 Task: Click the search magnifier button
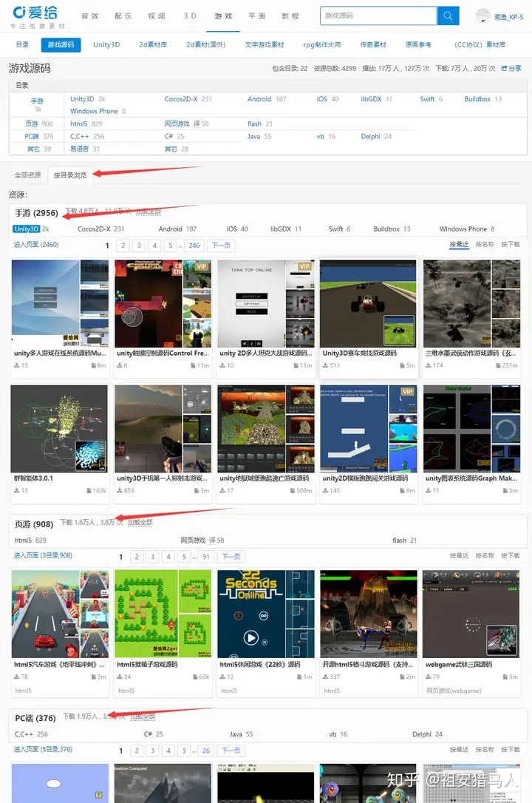click(x=448, y=16)
